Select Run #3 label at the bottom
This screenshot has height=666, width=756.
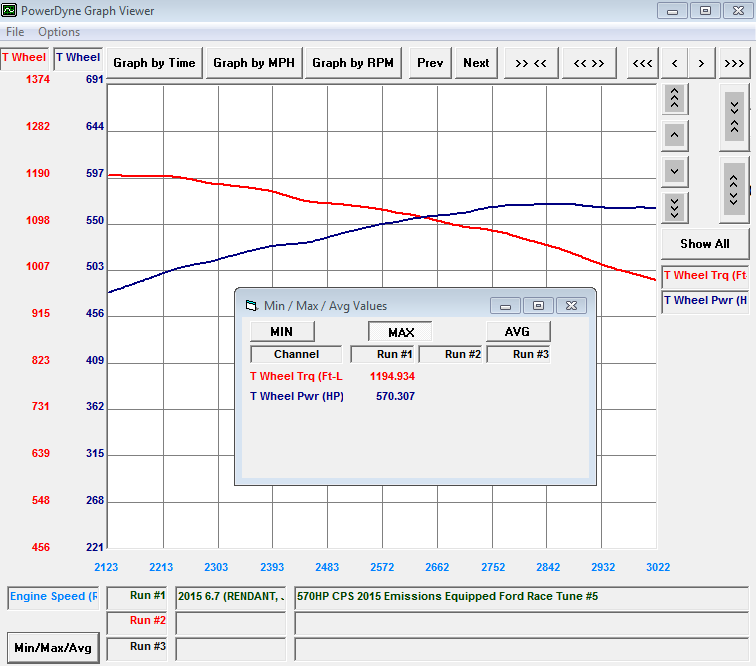pos(137,648)
